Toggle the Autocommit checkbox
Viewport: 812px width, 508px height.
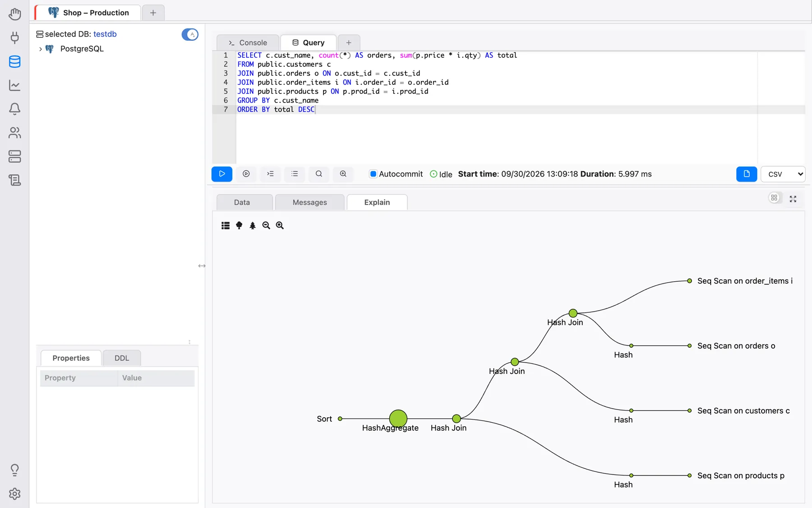373,174
